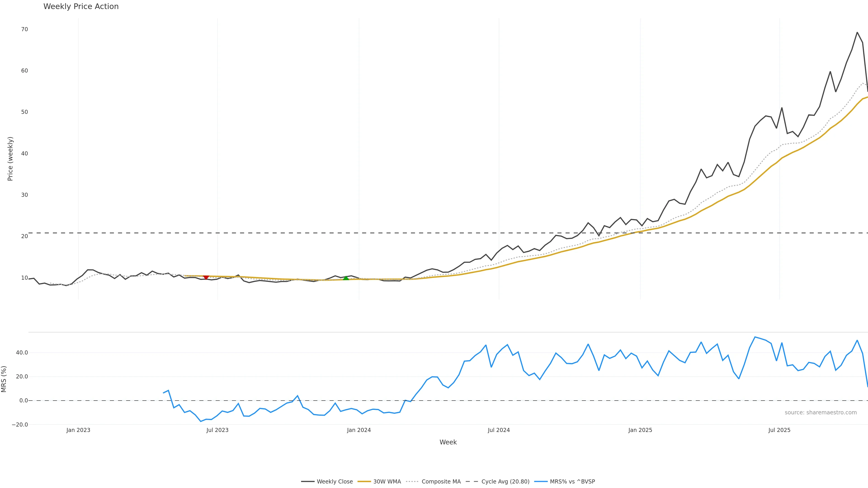
Task: Click the green up-triangle buy marker
Action: [346, 278]
